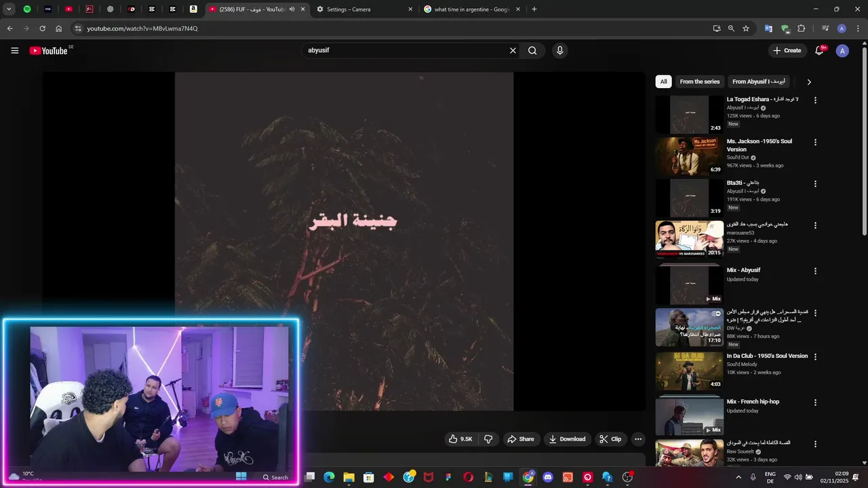Go to the YouTube home logo
The width and height of the screenshot is (868, 488).
[x=49, y=51]
